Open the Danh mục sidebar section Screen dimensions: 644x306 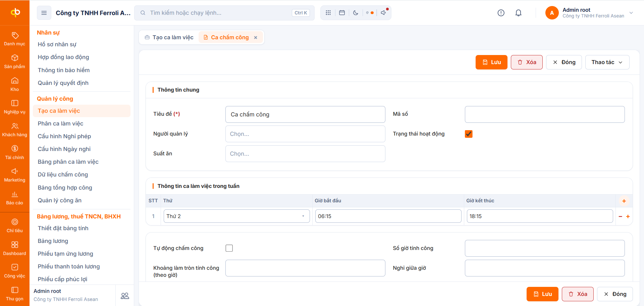(15, 39)
